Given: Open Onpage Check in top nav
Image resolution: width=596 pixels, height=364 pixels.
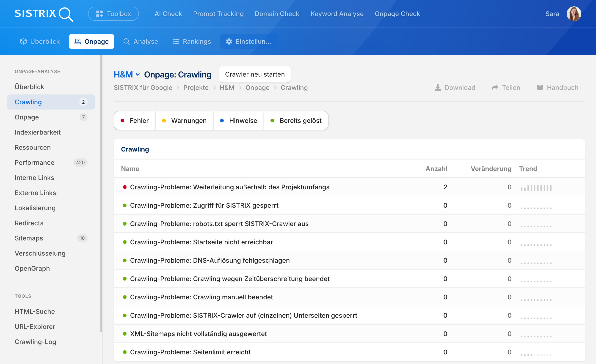Looking at the screenshot, I should pos(397,14).
